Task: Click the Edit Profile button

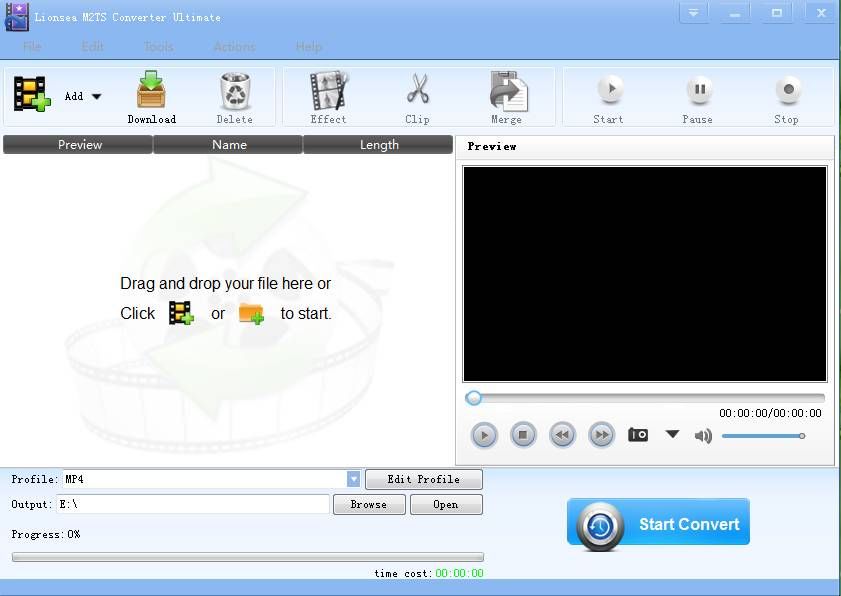Action: 424,479
